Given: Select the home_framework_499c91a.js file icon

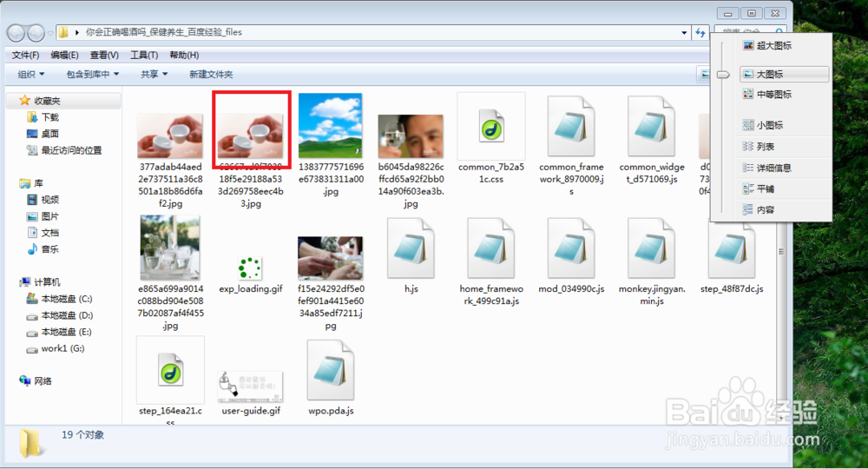Looking at the screenshot, I should click(x=491, y=248).
